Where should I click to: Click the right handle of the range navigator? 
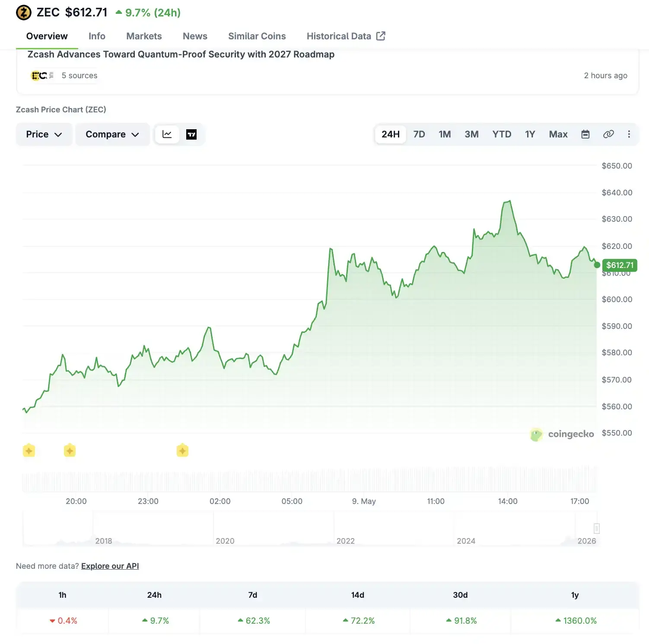pyautogui.click(x=596, y=528)
